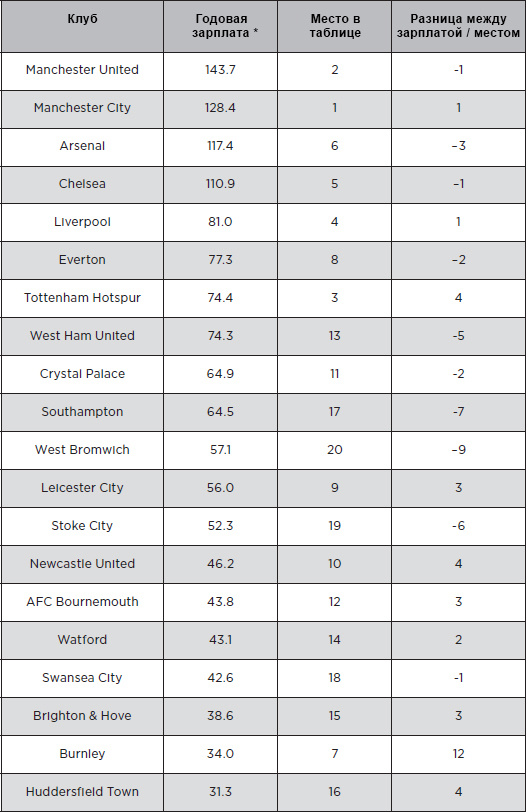This screenshot has height=812, width=526.
Task: Select the Everton club name
Action: coord(82,260)
